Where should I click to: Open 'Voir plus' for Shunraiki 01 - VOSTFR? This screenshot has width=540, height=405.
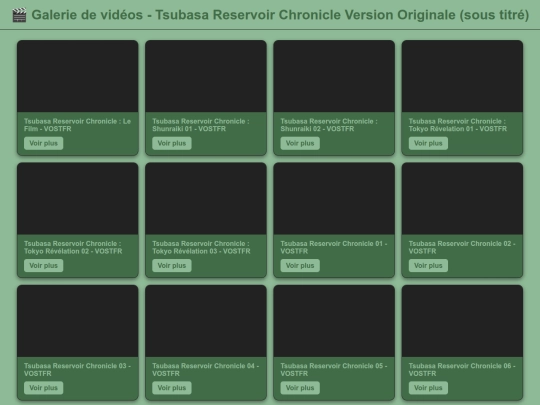pos(172,143)
